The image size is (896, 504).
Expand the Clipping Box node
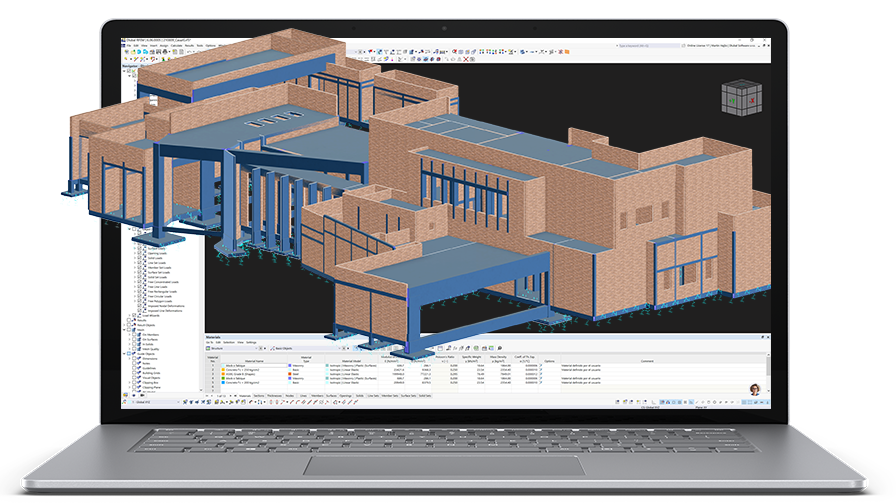(x=130, y=383)
